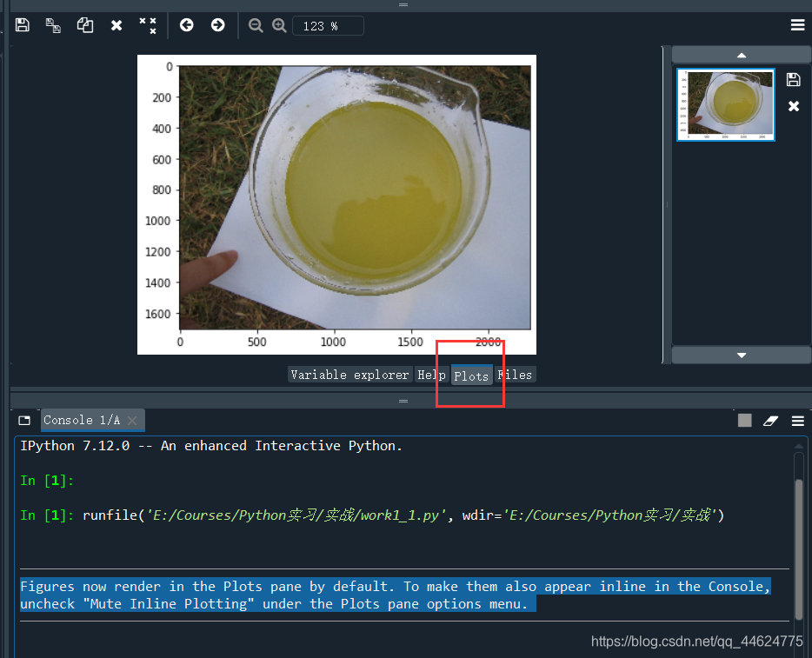Zoom in on the plot
Screen dimensions: 812x658
pyautogui.click(x=279, y=25)
